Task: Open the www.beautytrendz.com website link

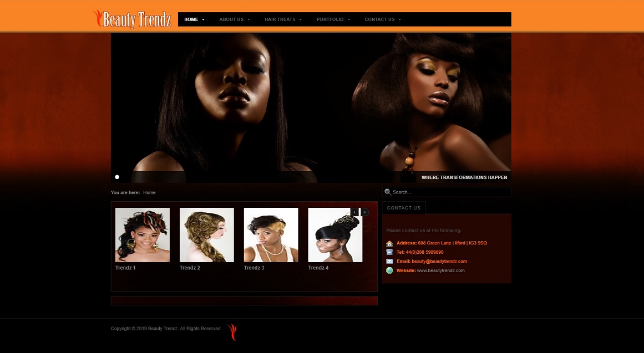Action: click(440, 270)
